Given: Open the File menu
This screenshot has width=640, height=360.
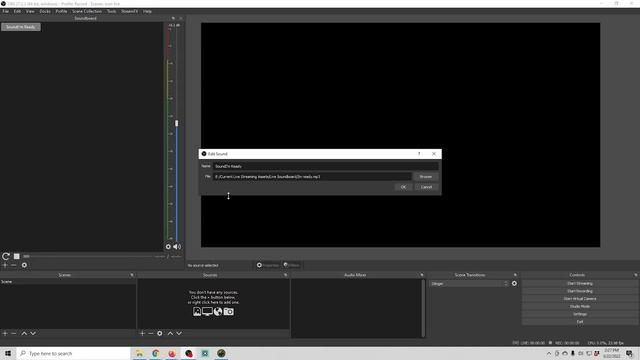Looking at the screenshot, I should coord(5,11).
